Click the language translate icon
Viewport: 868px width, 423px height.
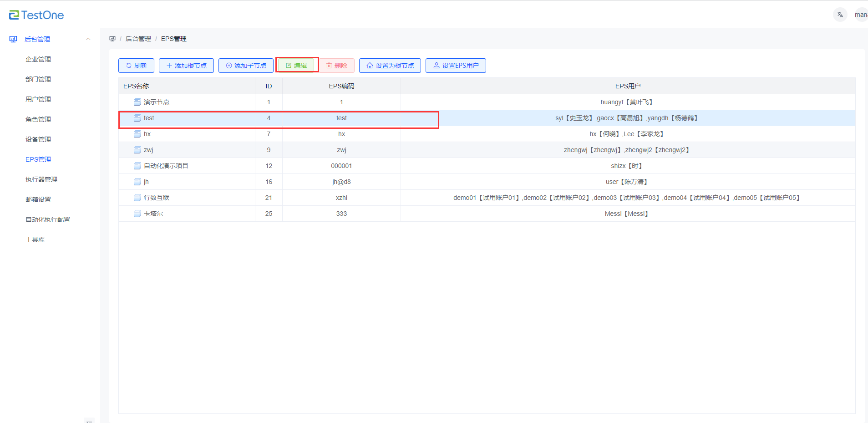click(840, 15)
